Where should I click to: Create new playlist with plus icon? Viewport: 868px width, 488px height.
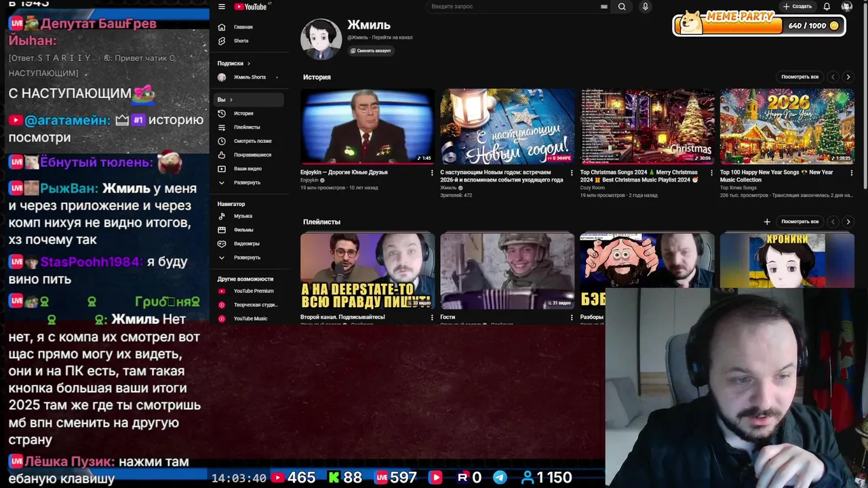(767, 222)
